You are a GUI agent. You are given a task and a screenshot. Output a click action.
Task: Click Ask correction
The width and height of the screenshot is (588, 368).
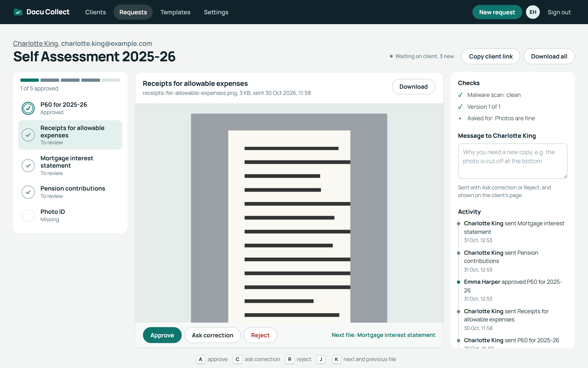click(212, 335)
